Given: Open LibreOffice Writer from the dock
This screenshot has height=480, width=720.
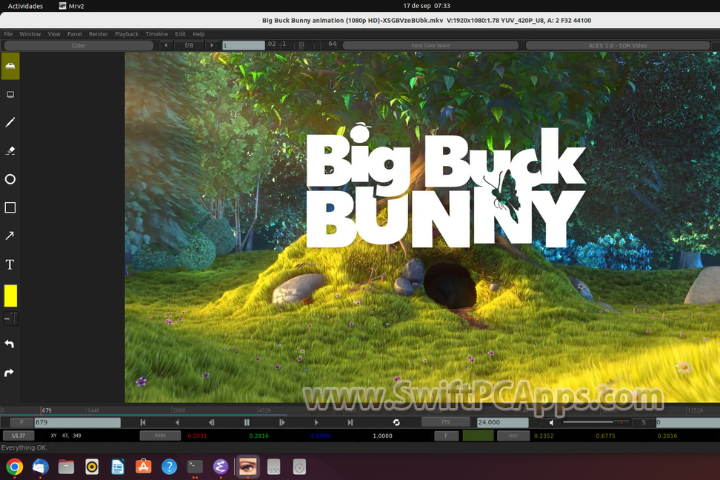Looking at the screenshot, I should coord(118,467).
